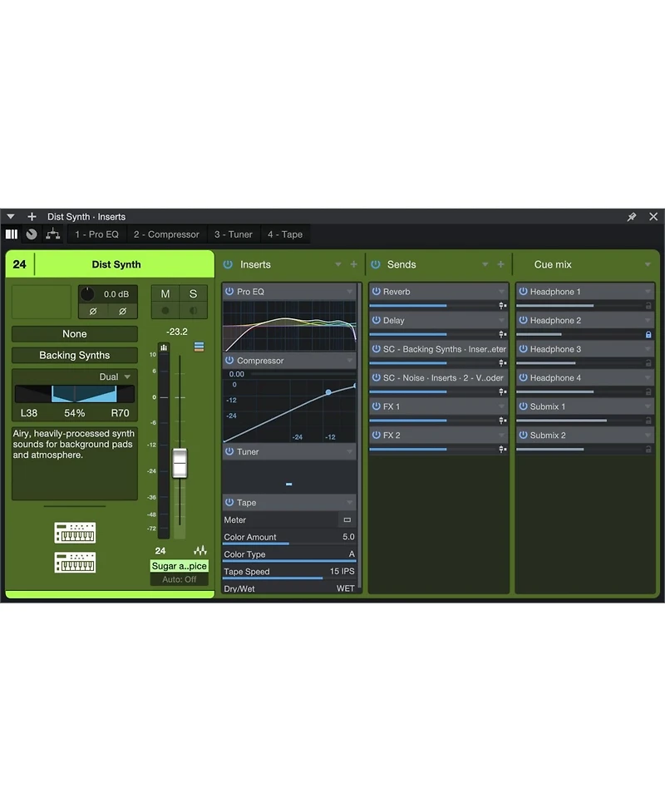Image resolution: width=665 pixels, height=812 pixels.
Task: Switch to the 3 - Tuner tab
Action: click(x=233, y=234)
